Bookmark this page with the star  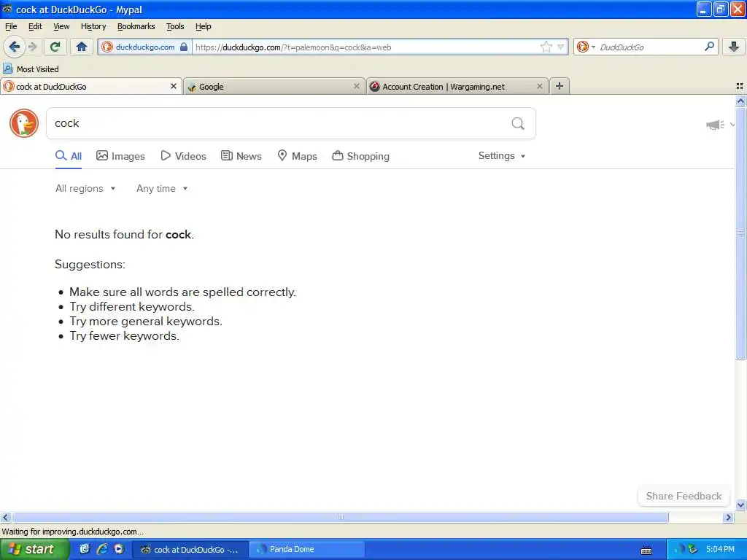[546, 47]
